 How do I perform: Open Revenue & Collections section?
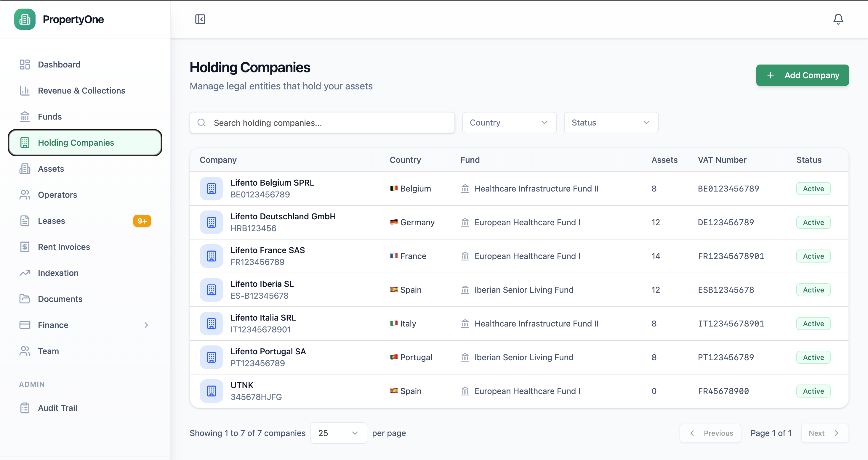pos(85,91)
